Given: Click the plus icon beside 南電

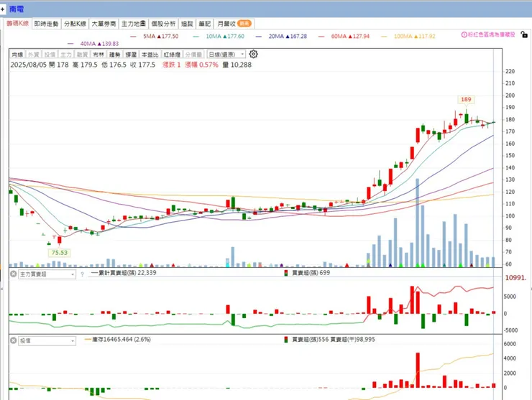Looking at the screenshot, I should pos(3,9).
